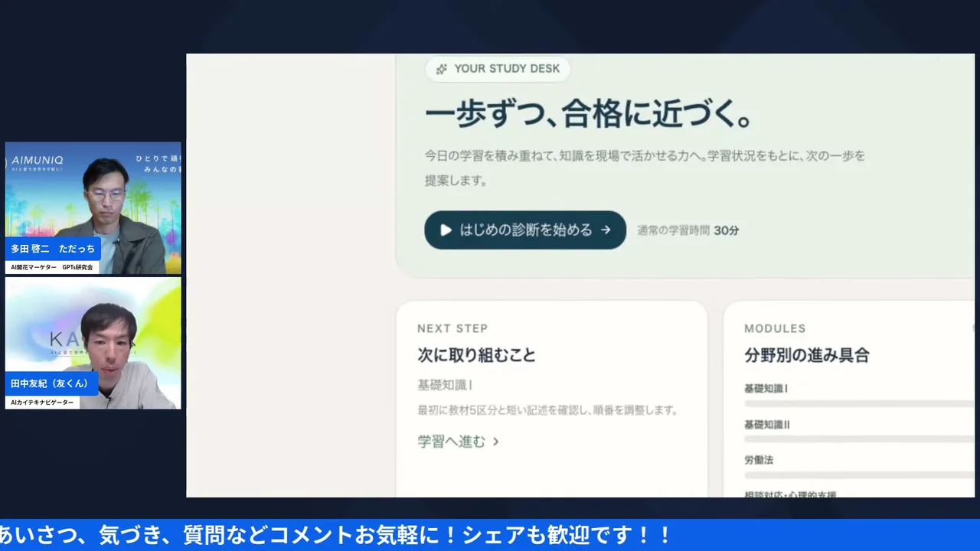This screenshot has height=551, width=980.
Task: Click the chevron icon next to 学習へ進む
Action: [496, 442]
